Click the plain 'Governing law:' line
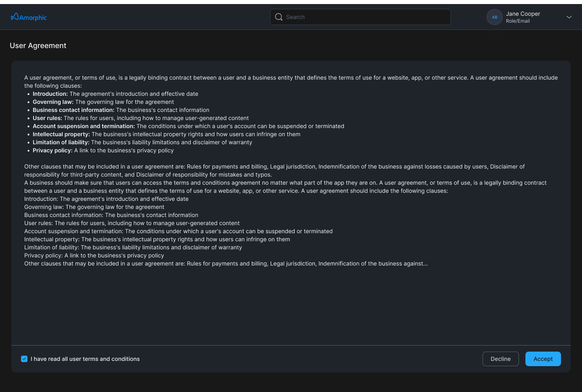 (94, 207)
